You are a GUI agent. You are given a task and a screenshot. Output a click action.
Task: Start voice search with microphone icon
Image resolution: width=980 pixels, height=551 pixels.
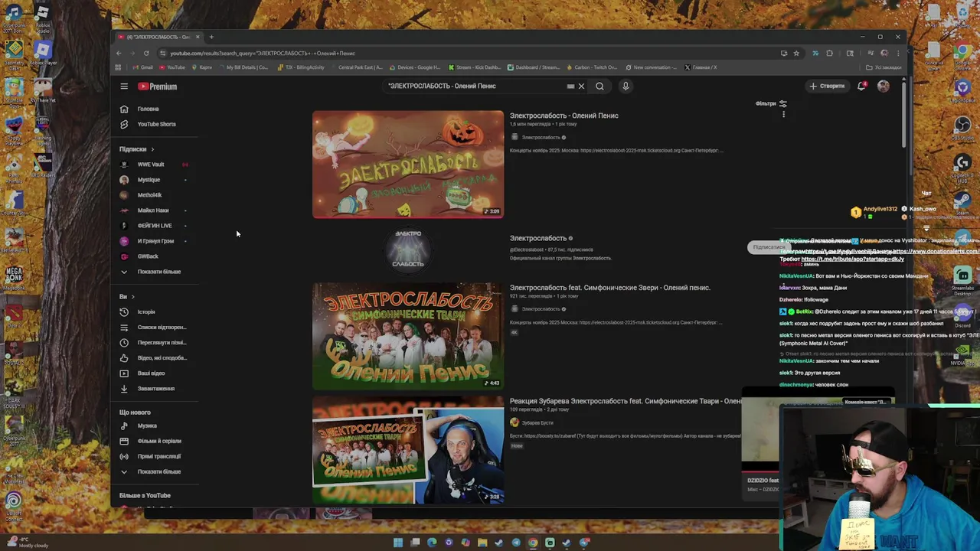click(626, 86)
